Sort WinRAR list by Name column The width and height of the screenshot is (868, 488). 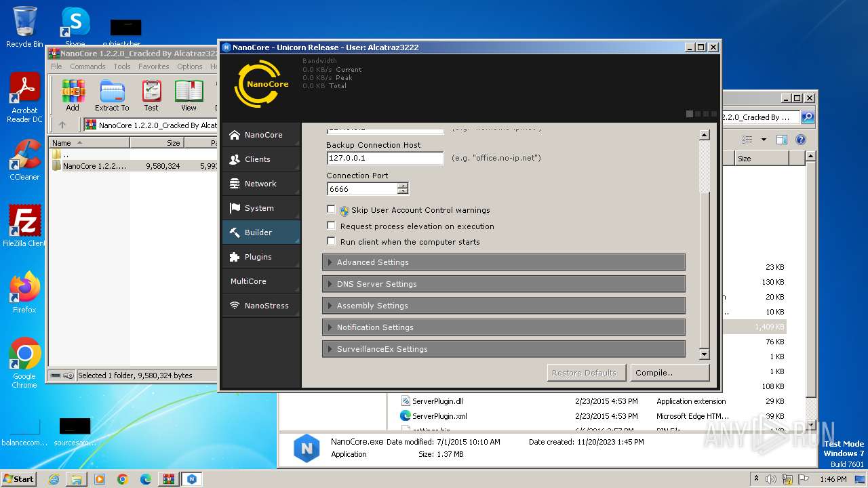89,143
